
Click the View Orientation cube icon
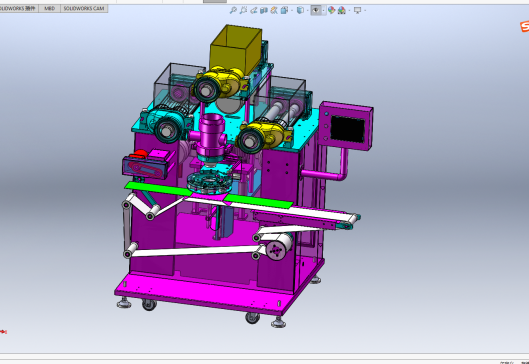point(284,10)
